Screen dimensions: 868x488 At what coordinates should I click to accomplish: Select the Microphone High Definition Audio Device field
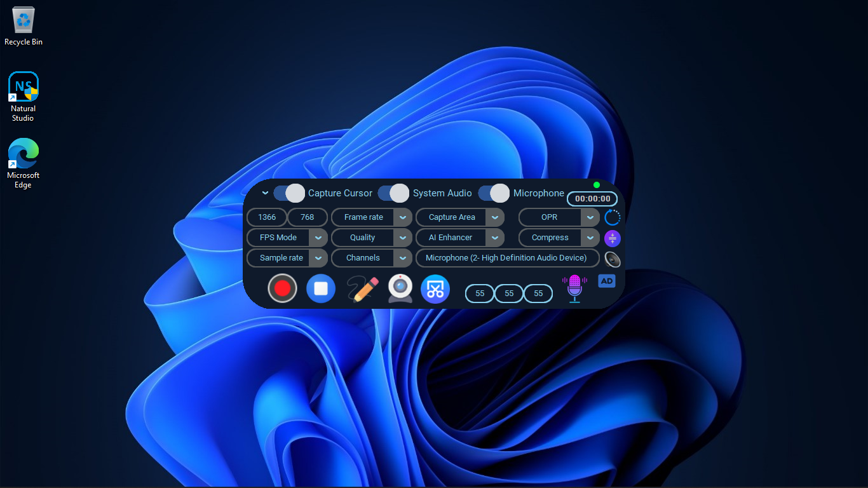click(506, 258)
